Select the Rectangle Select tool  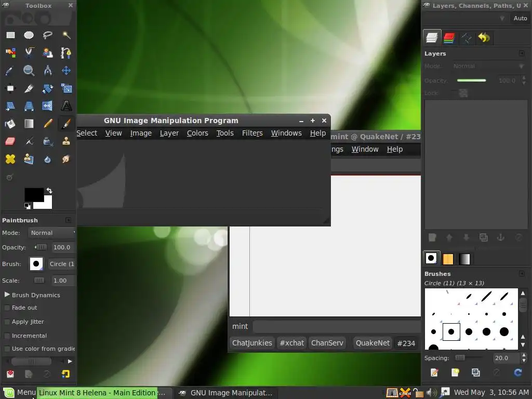10,35
